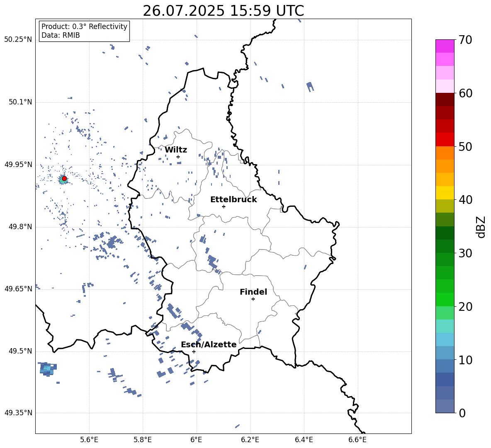This screenshot has width=491, height=448.
Task: Click the 5.6°E longitude label
Action: 89,440
